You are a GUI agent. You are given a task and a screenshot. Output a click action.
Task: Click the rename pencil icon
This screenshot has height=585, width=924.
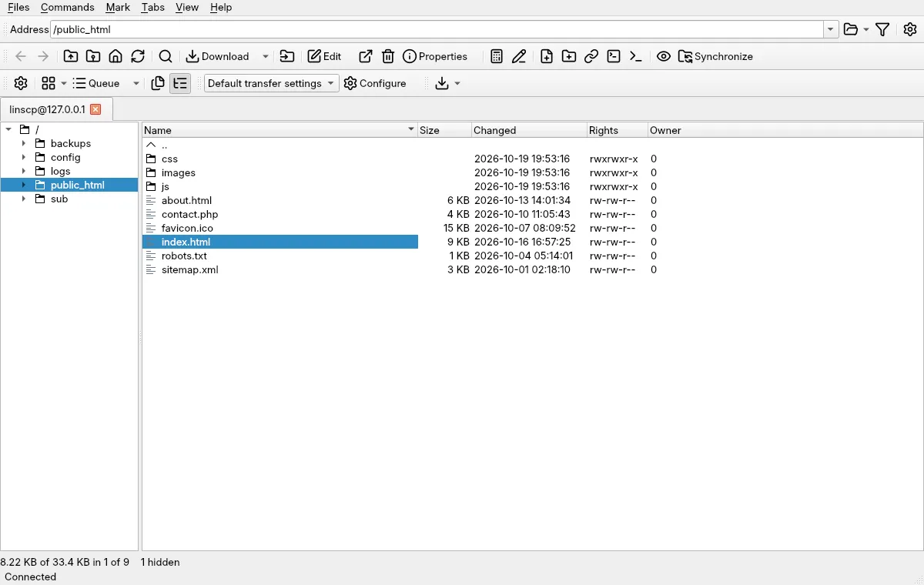(x=519, y=56)
